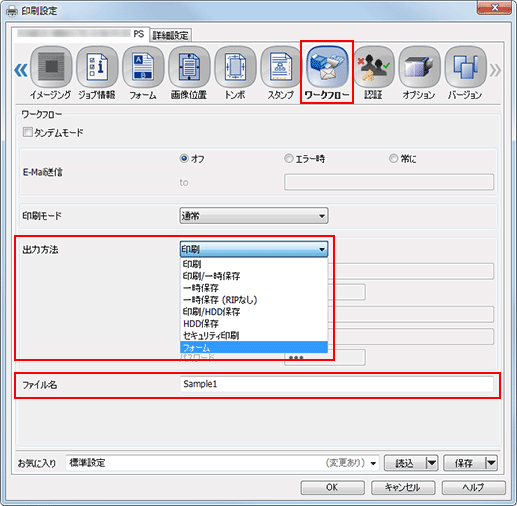The height and width of the screenshot is (506, 517).
Task: Switch to the PS printer tab
Action: point(80,34)
